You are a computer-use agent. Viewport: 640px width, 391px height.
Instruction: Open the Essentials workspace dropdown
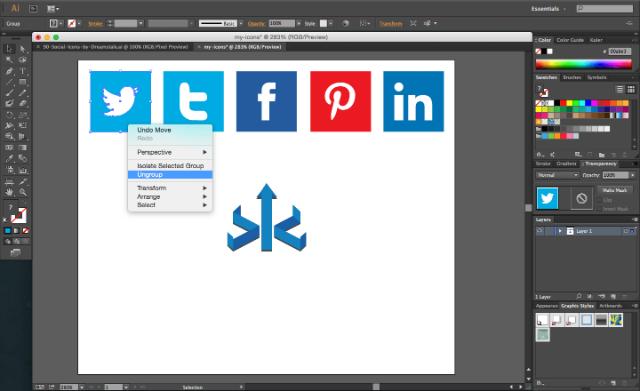548,9
